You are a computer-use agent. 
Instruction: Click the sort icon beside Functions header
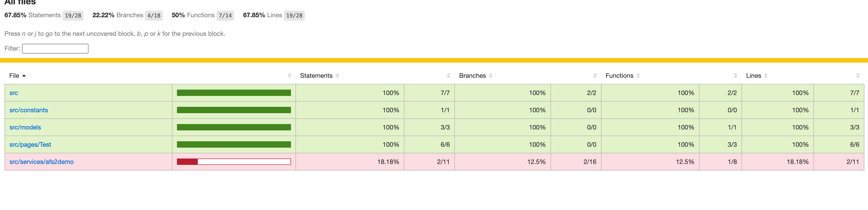[638, 76]
